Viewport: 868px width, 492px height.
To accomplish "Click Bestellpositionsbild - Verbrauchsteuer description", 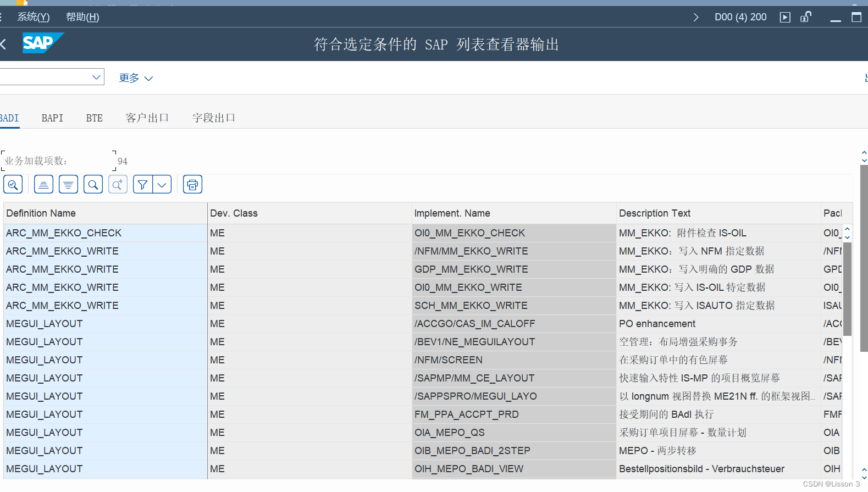I will click(718, 469).
